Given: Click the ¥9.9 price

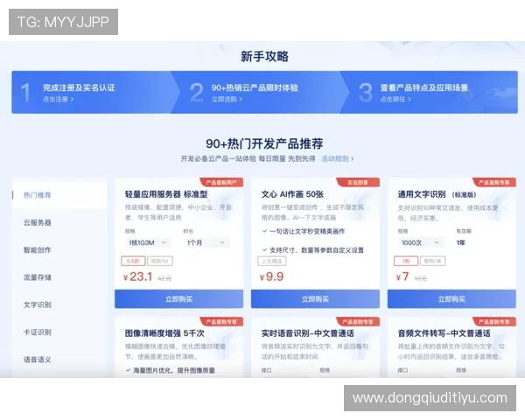Looking at the screenshot, I should click(x=271, y=276).
